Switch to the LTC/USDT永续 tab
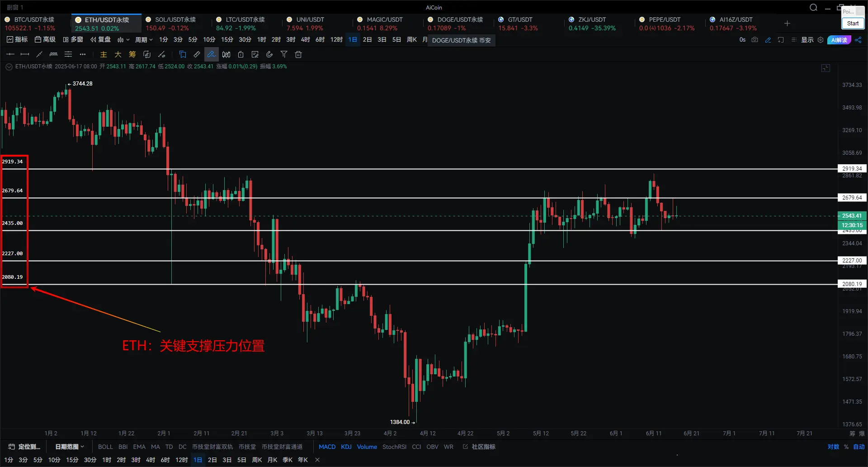Image resolution: width=868 pixels, height=467 pixels. tap(247, 24)
